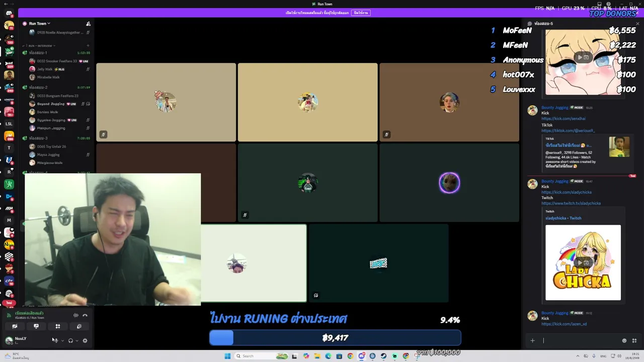The height and width of the screenshot is (362, 644).
Task: Open the Windows Start menu
Action: [x=227, y=356]
